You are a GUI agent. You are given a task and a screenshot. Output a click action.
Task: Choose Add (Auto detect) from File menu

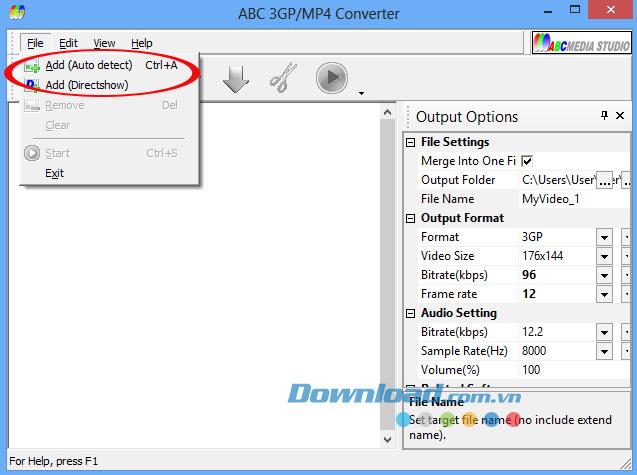pyautogui.click(x=110, y=65)
